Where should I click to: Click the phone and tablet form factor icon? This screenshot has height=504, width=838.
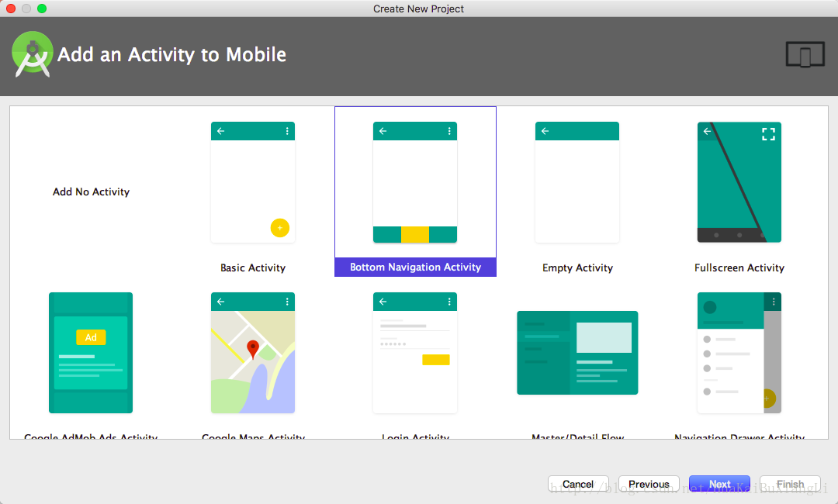(805, 54)
